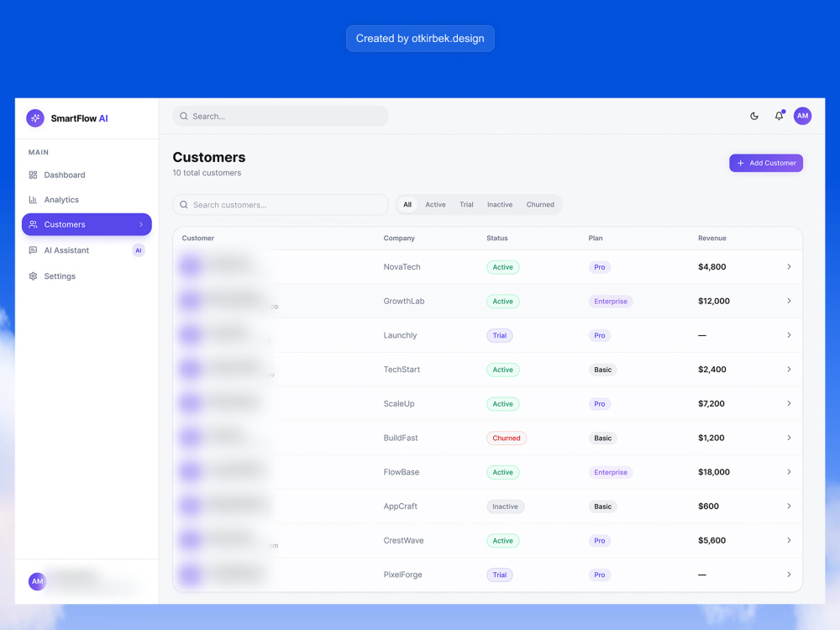Open AM profile avatar in header
This screenshot has width=840, height=630.
click(802, 116)
